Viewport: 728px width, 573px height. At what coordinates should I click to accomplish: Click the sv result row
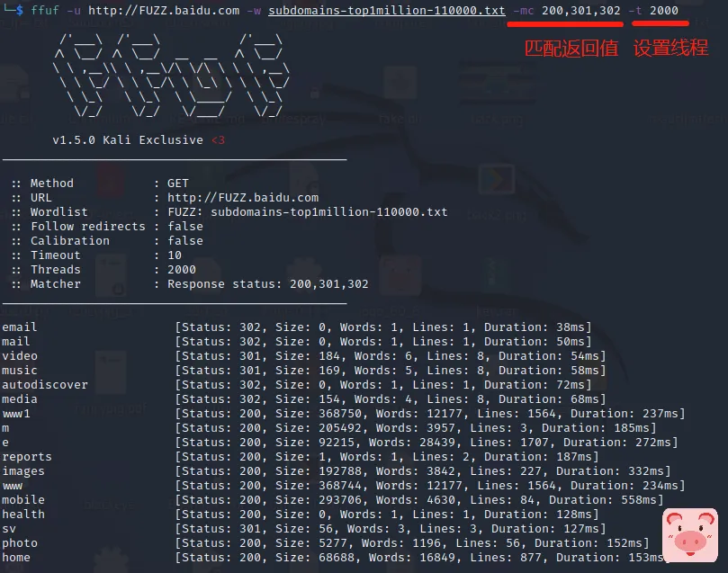[304, 528]
